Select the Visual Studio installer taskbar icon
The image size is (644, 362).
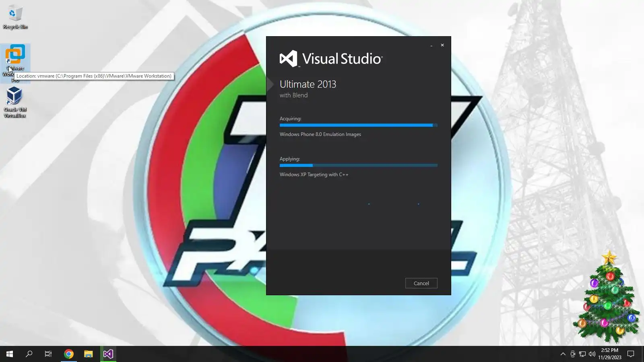tap(108, 354)
